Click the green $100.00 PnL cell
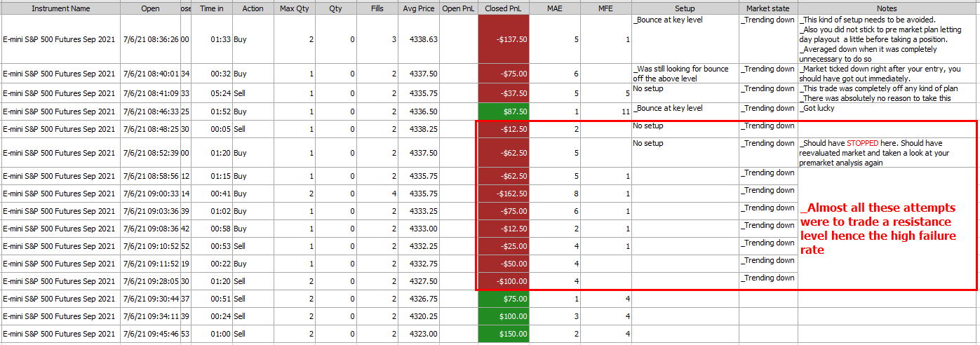The height and width of the screenshot is (345, 980). [503, 316]
